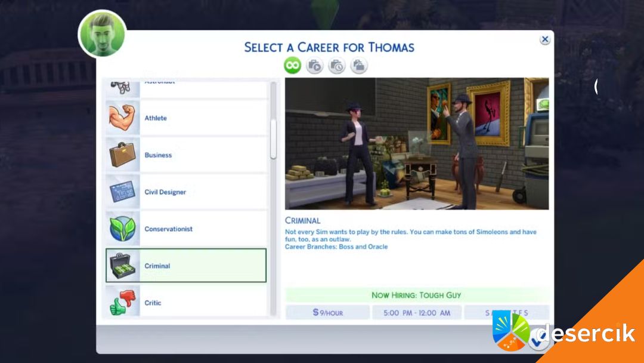Toggle the green infinity all-careers filter
The width and height of the screenshot is (644, 363).
(x=292, y=66)
